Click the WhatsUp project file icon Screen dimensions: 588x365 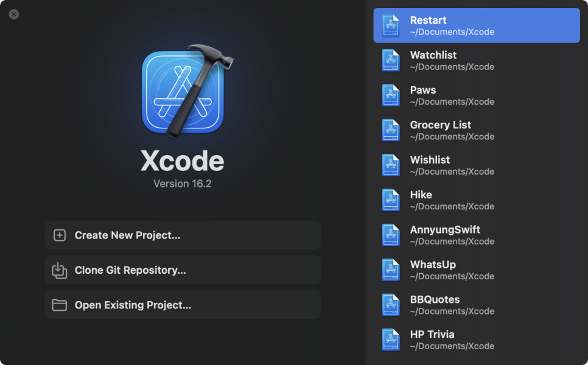(x=391, y=269)
